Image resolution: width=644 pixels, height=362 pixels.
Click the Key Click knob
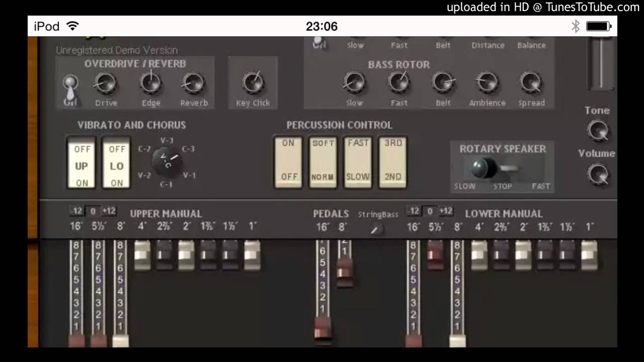pos(253,83)
